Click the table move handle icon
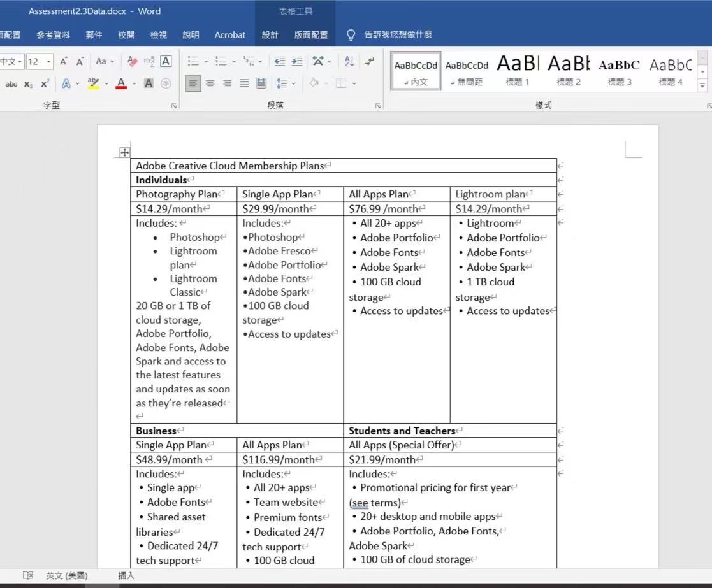This screenshot has width=712, height=588. pos(124,152)
